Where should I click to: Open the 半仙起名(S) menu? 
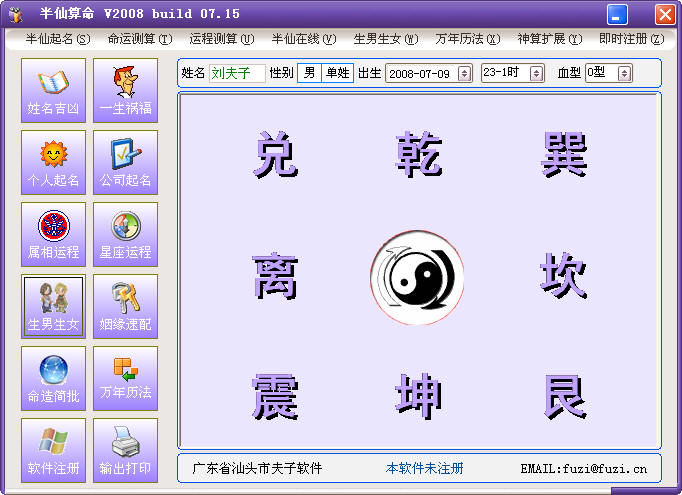point(58,39)
